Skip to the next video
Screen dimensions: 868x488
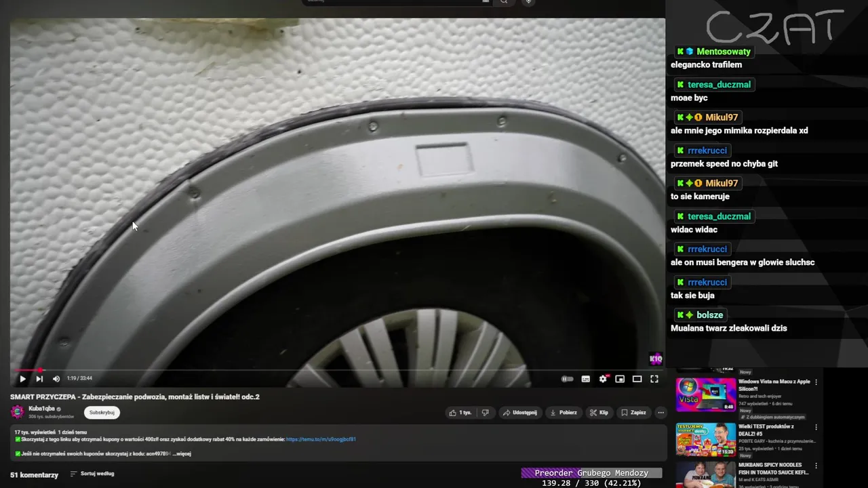click(x=39, y=379)
